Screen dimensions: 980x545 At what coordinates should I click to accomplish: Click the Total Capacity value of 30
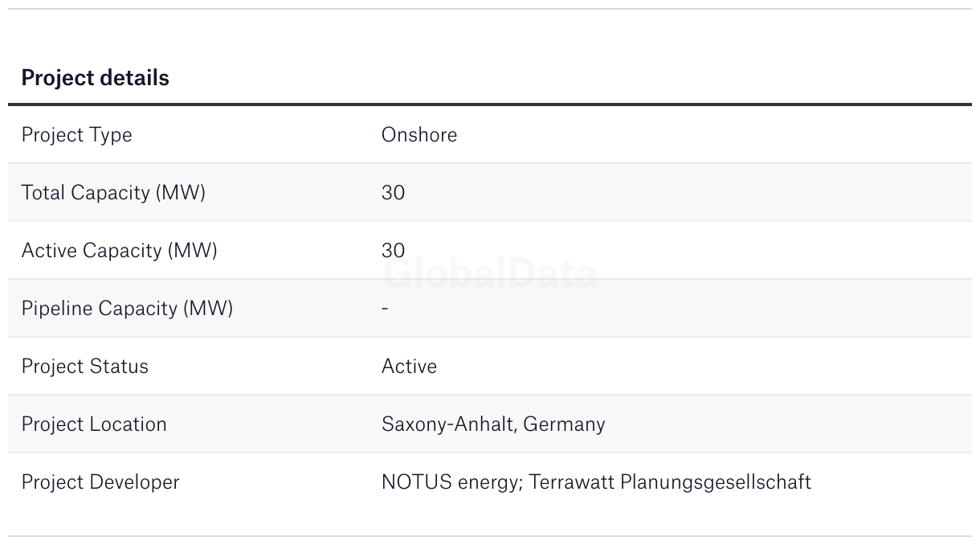tap(393, 192)
